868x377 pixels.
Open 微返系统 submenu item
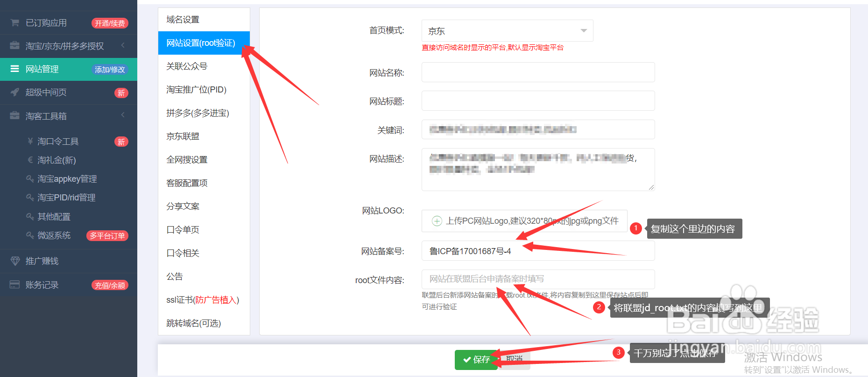pos(69,235)
